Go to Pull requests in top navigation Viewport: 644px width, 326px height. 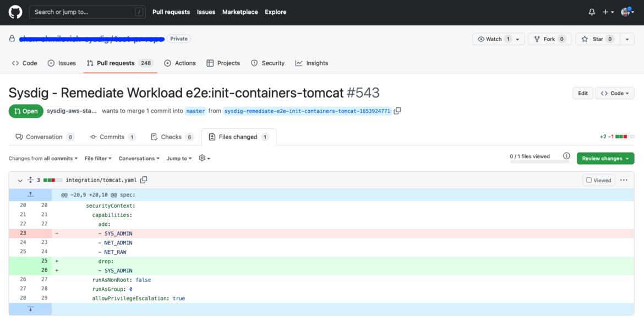(171, 12)
